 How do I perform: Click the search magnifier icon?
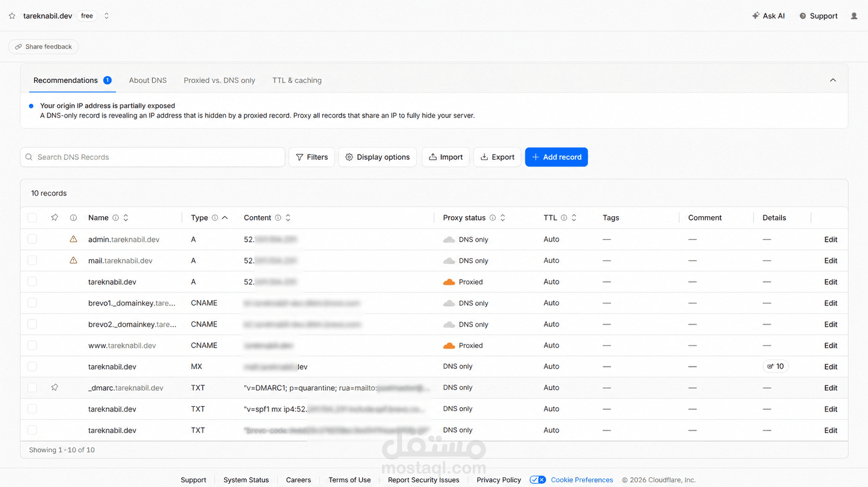tap(29, 157)
